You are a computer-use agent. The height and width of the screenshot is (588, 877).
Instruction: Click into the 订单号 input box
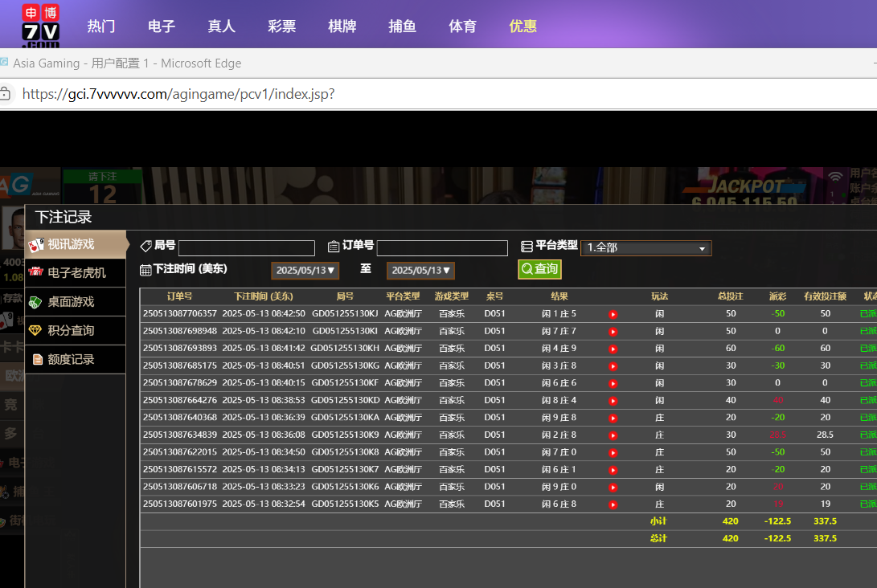coord(442,248)
